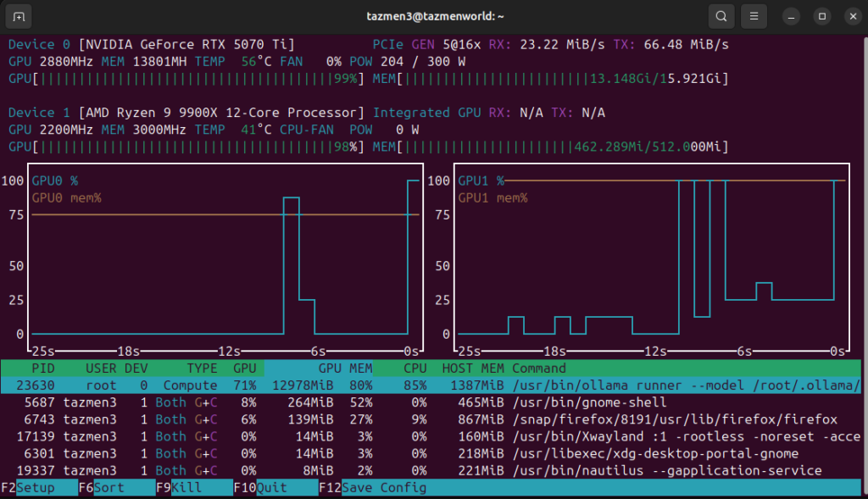
Task: Click F12 Save Config
Action: 385,487
